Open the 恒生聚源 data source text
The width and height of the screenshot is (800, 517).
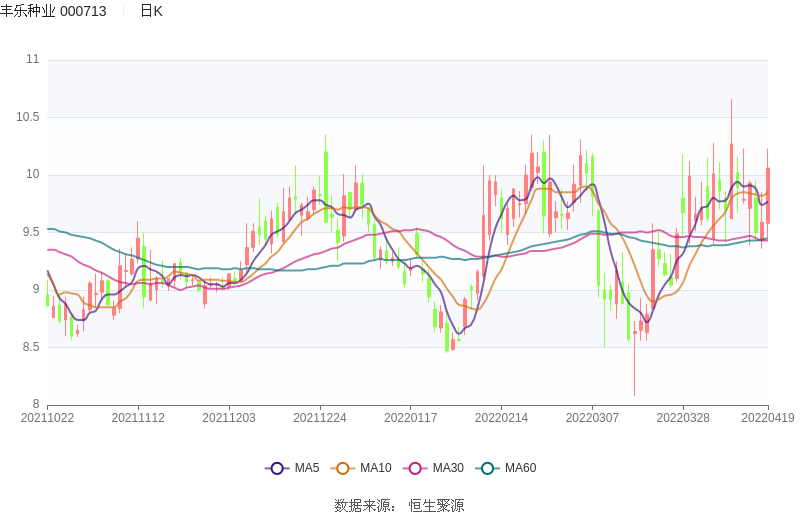[x=436, y=506]
